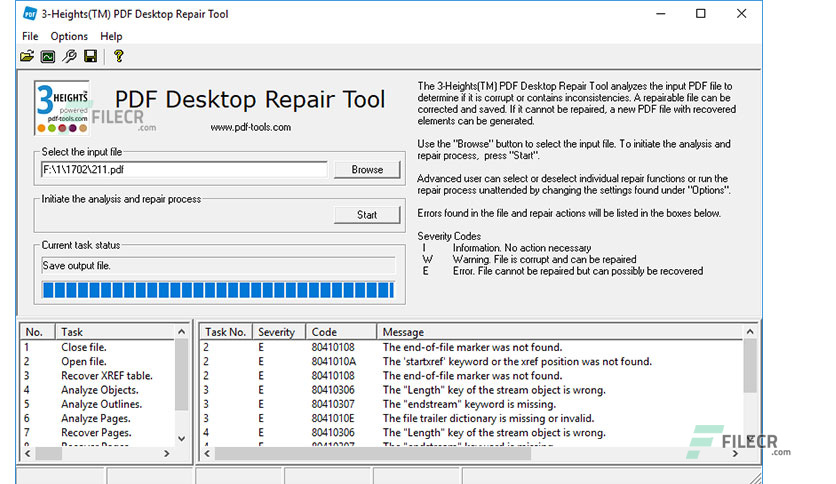The height and width of the screenshot is (484, 836).
Task: Select the Analyze Pages. task row
Action: [98, 418]
